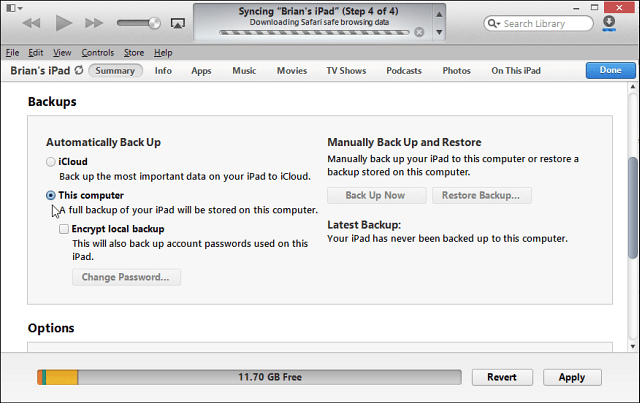The image size is (640, 403).
Task: Click the Brian's iPad device name
Action: 40,71
